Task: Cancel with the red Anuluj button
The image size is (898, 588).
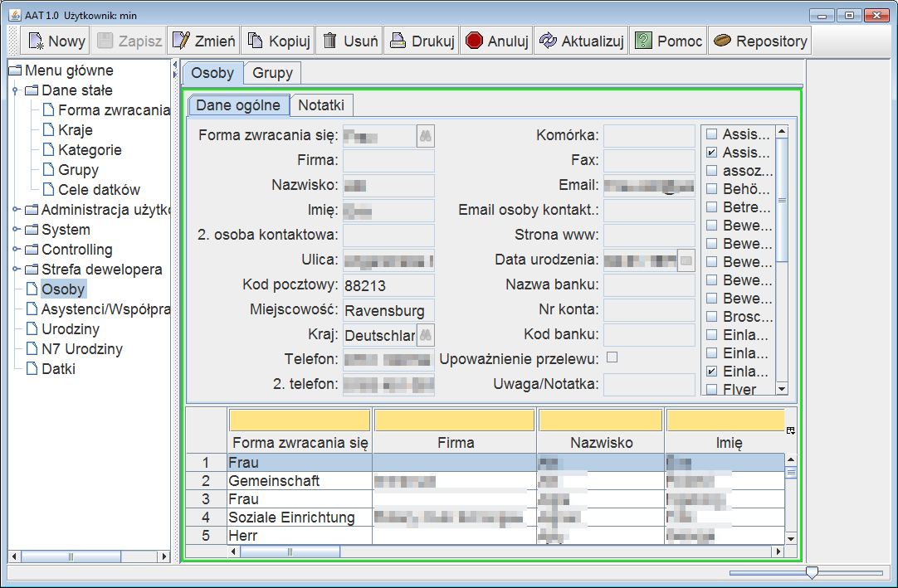Action: point(496,41)
